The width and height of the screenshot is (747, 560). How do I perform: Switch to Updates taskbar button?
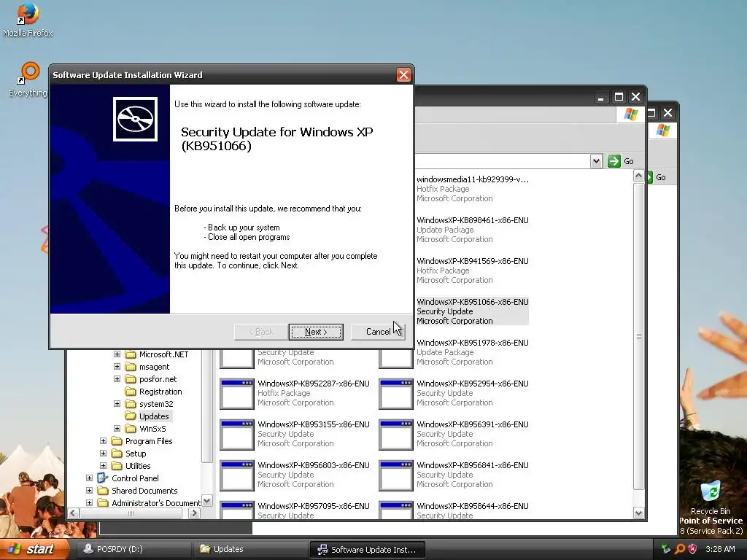(250, 549)
